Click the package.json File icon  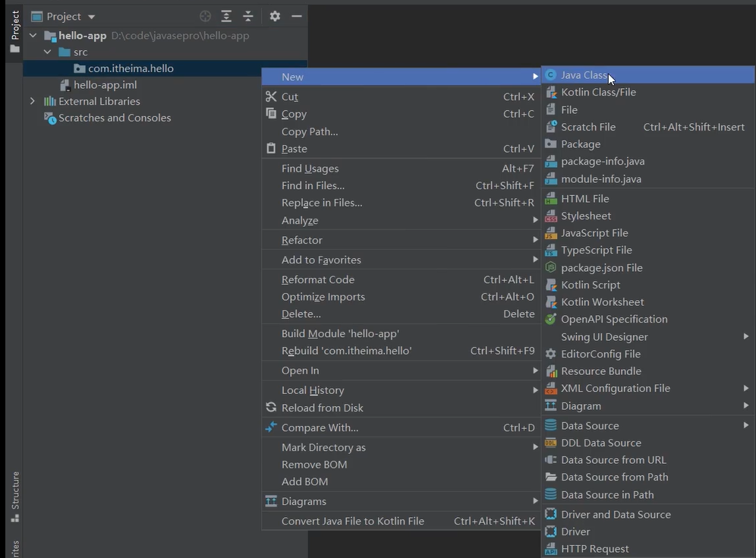coord(550,267)
